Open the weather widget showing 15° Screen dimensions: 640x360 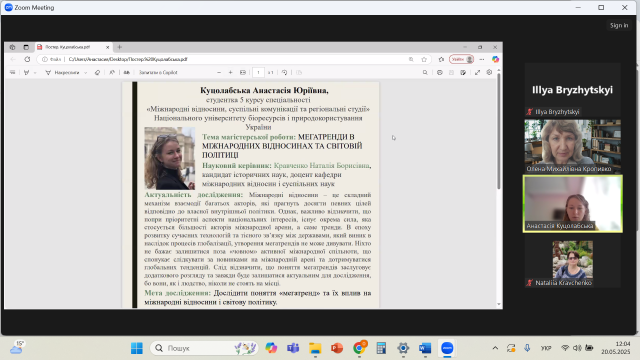pyautogui.click(x=17, y=348)
